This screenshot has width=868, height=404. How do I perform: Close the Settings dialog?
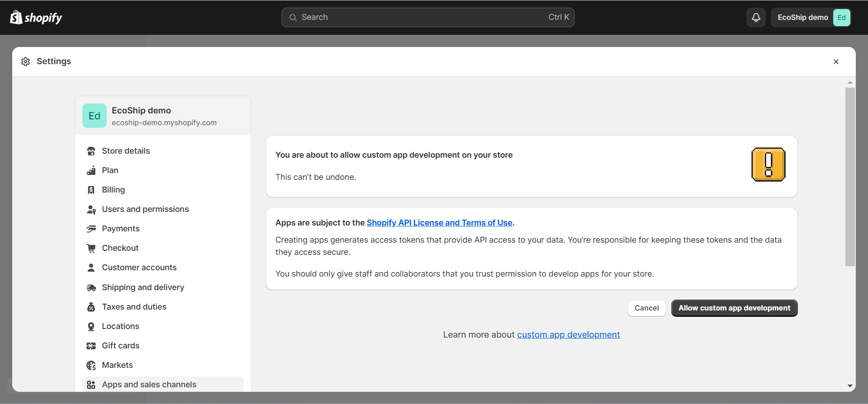click(836, 61)
